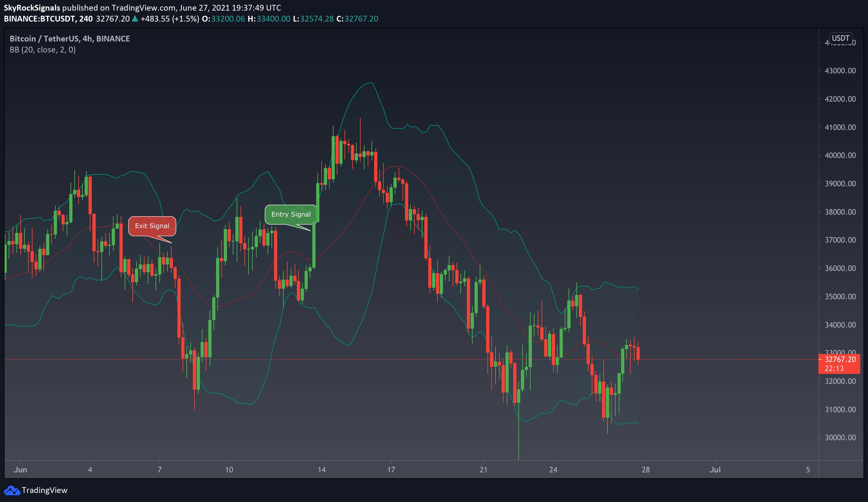The image size is (868, 502).
Task: Click the 28 date label on time axis
Action: click(x=646, y=469)
